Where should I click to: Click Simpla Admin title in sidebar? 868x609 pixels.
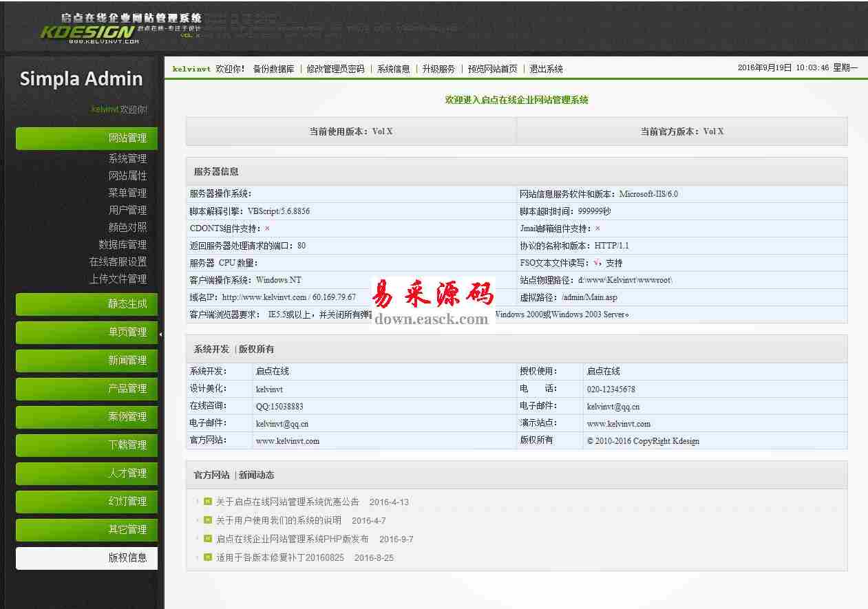pyautogui.click(x=81, y=78)
